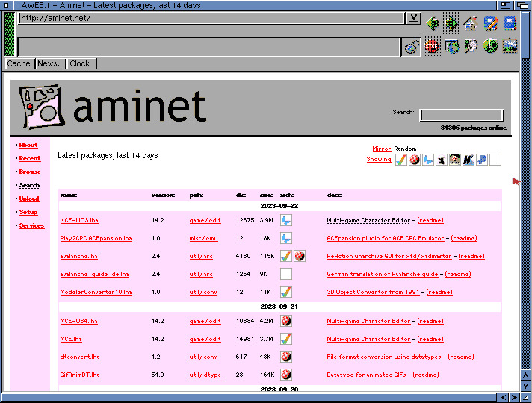This screenshot has width=532, height=403.
Task: Open the Search sidebar link
Action: [x=29, y=185]
